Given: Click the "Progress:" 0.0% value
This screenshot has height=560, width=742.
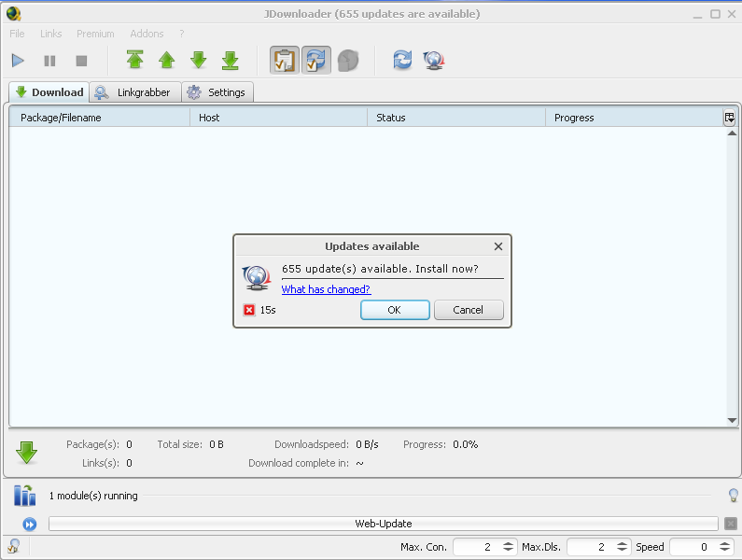Looking at the screenshot, I should pos(466,444).
